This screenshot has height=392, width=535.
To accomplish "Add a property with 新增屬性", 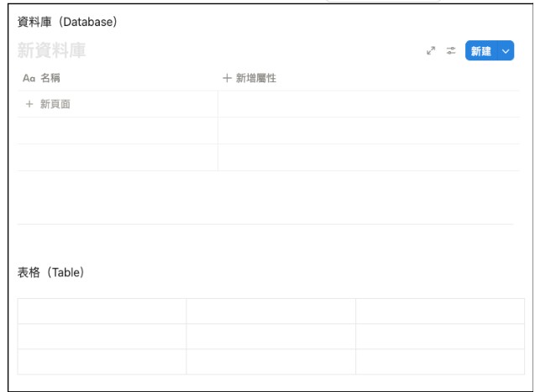I will pyautogui.click(x=249, y=78).
